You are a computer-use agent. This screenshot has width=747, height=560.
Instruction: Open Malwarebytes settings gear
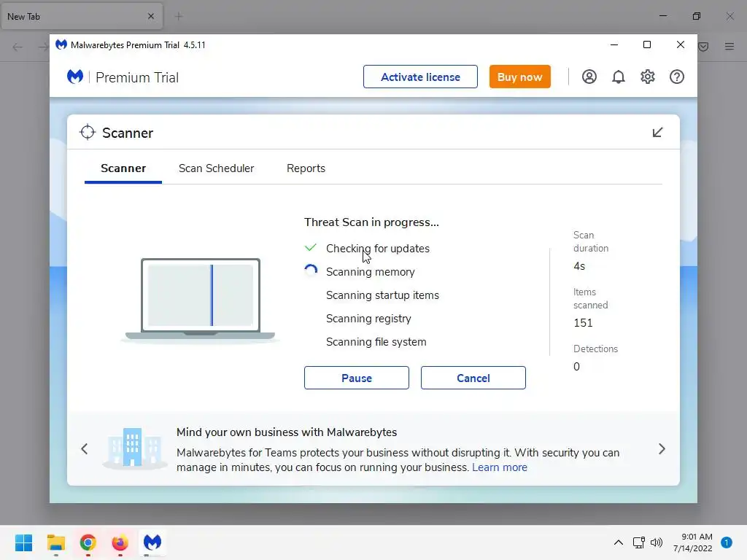click(648, 77)
